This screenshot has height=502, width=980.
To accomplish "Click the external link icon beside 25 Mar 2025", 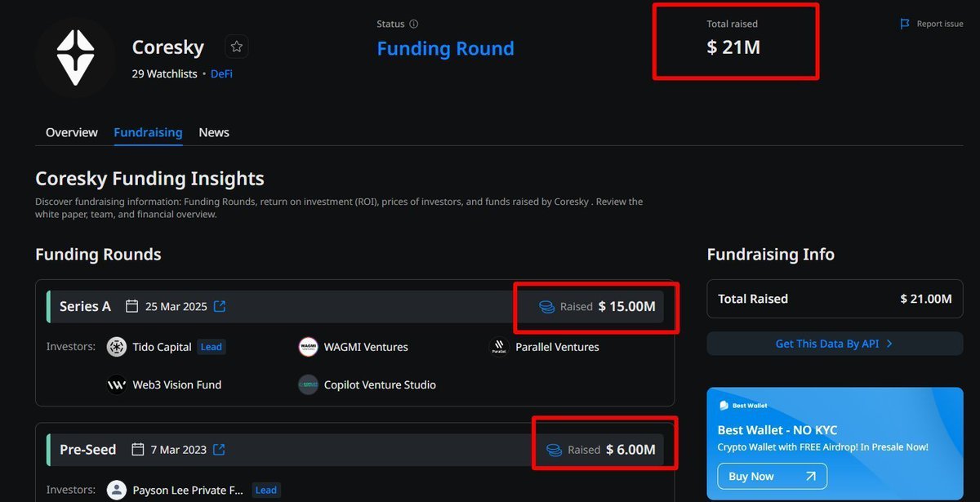I will click(x=218, y=306).
